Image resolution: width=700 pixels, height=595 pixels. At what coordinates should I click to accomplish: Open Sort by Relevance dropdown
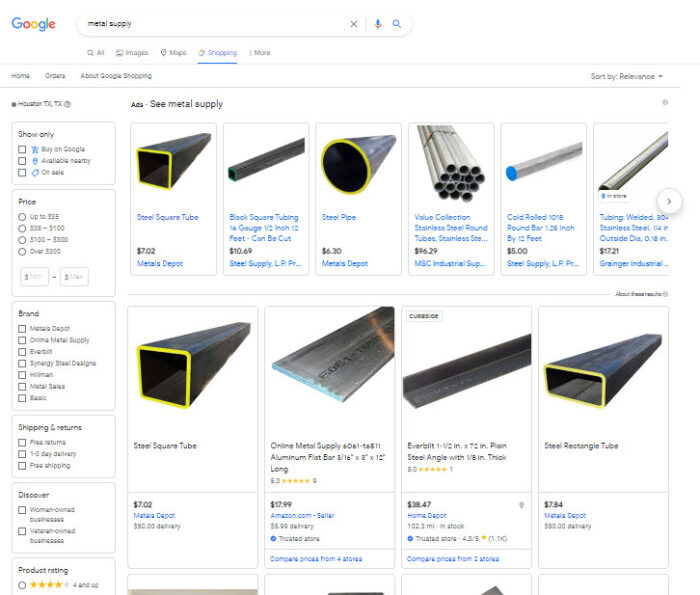626,76
